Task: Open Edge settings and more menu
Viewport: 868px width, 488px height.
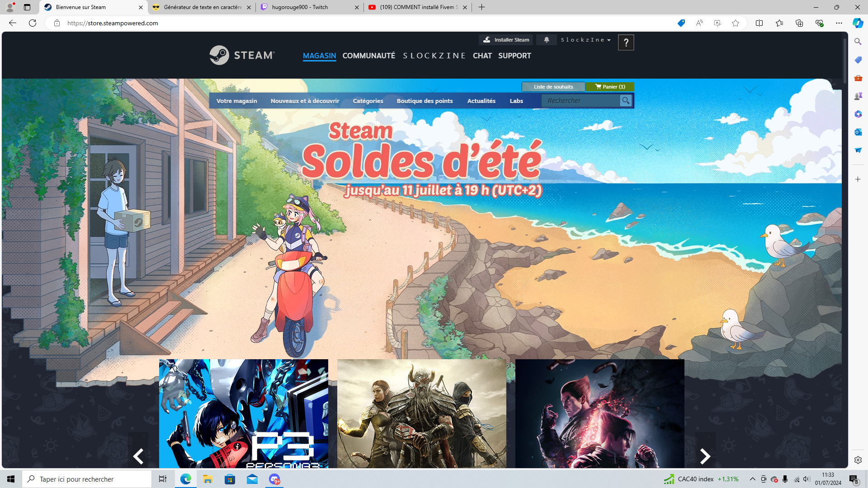Action: [x=839, y=23]
